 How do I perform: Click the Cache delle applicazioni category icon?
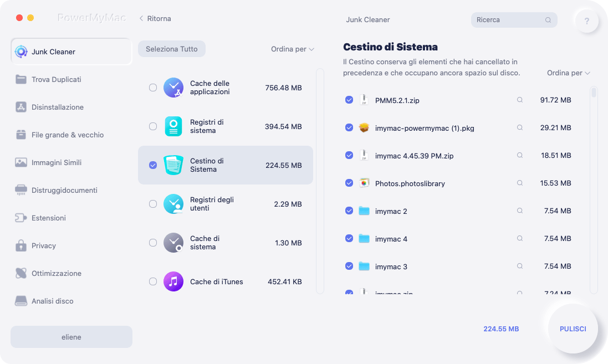173,88
